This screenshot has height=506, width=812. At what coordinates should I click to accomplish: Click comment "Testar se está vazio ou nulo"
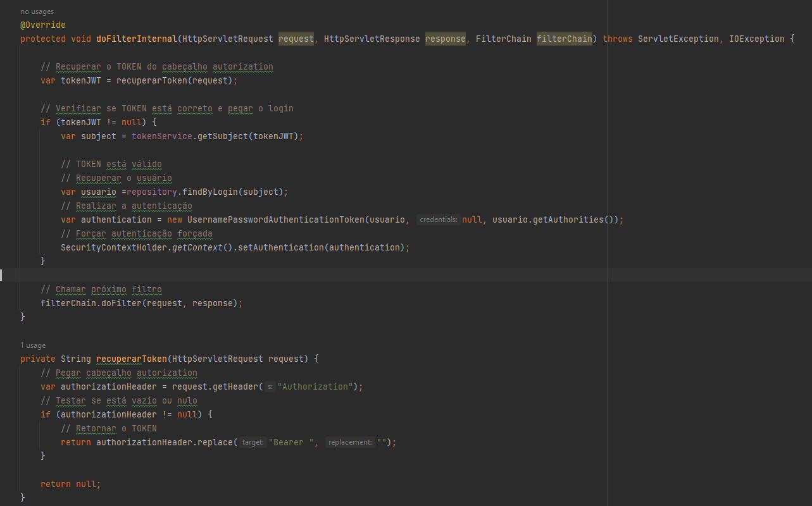[x=119, y=400]
